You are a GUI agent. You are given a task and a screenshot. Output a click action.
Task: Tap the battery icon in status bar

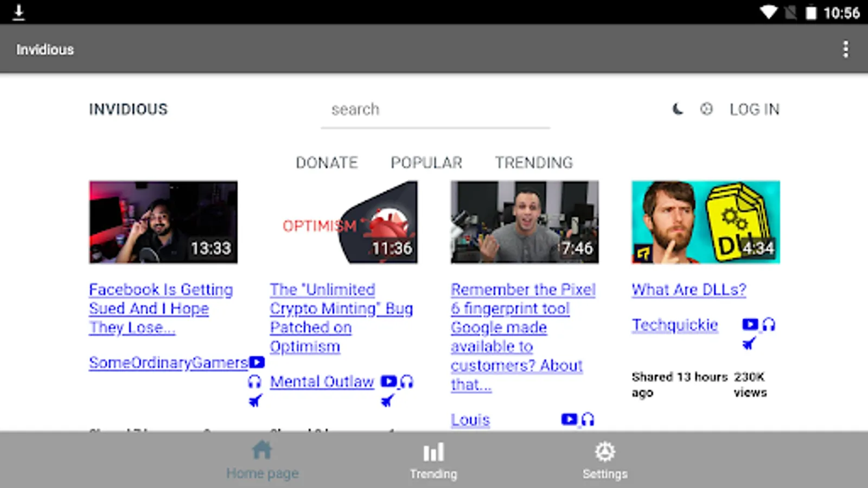pos(811,12)
